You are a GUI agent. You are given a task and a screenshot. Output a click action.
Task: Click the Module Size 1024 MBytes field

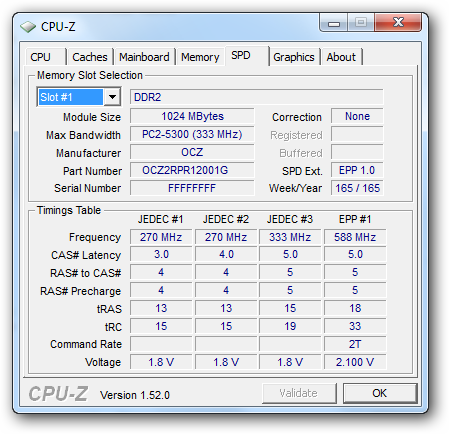tap(192, 116)
